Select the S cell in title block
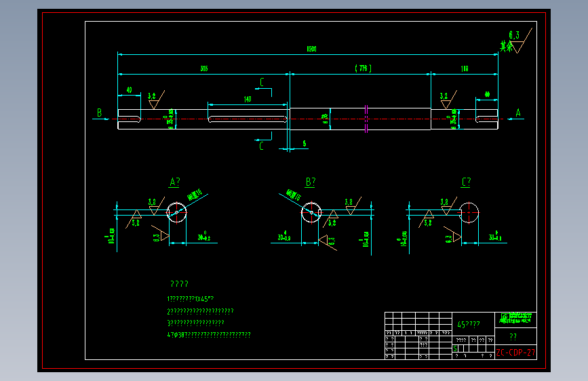This screenshot has width=588, height=381. pyautogui.click(x=455, y=348)
